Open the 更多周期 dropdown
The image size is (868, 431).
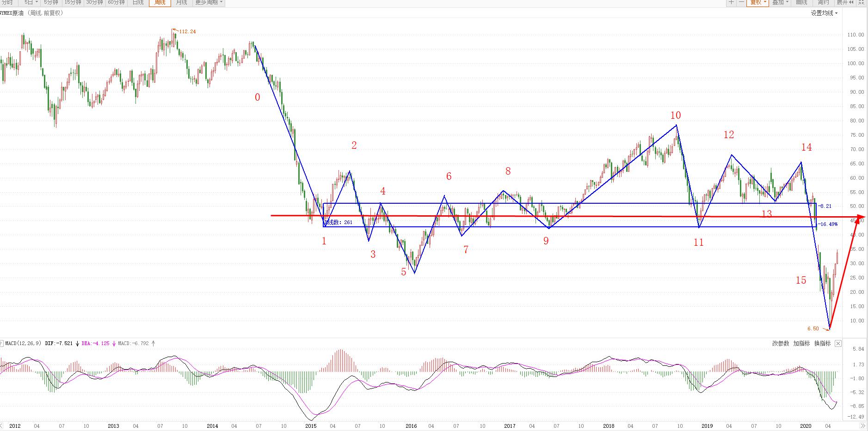point(209,2)
